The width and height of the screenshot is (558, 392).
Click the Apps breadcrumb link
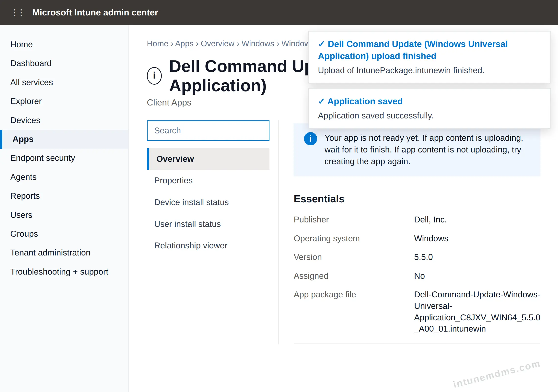point(184,44)
